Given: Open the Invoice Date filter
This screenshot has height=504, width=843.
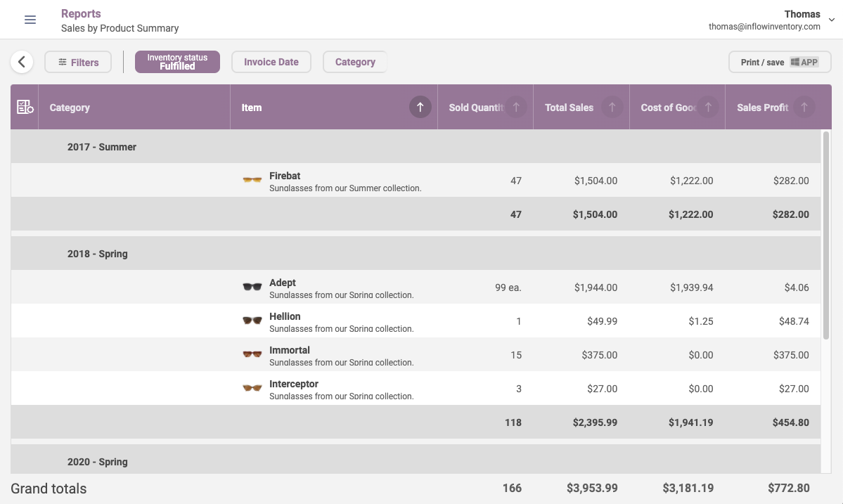Looking at the screenshot, I should point(271,62).
